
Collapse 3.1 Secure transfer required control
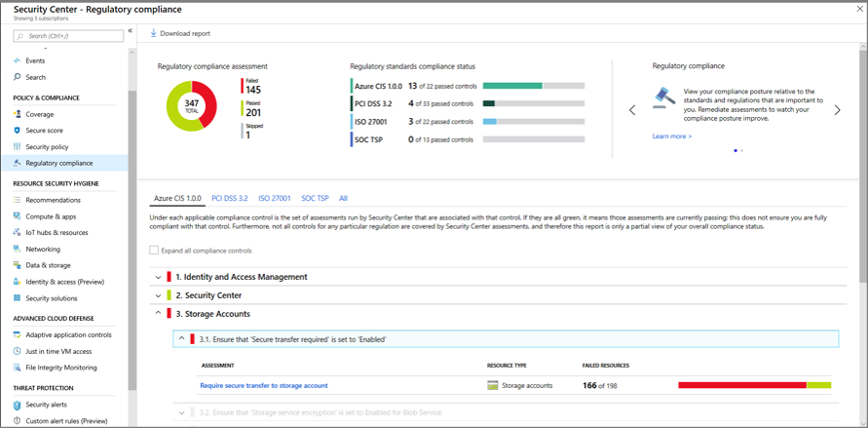[x=181, y=339]
